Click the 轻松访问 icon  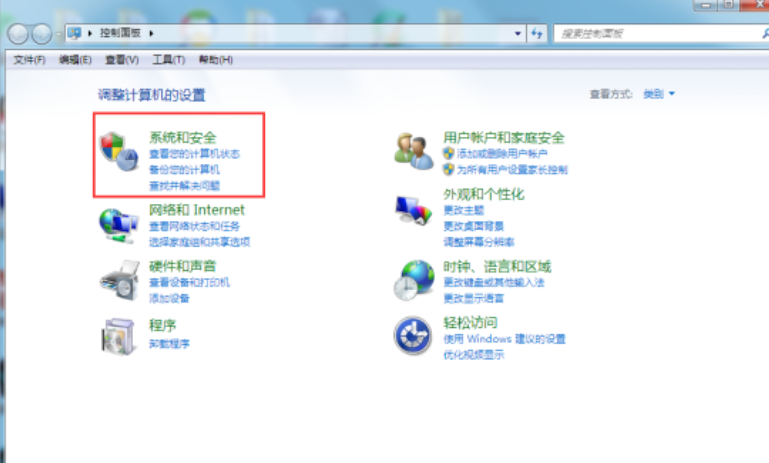[x=413, y=337]
